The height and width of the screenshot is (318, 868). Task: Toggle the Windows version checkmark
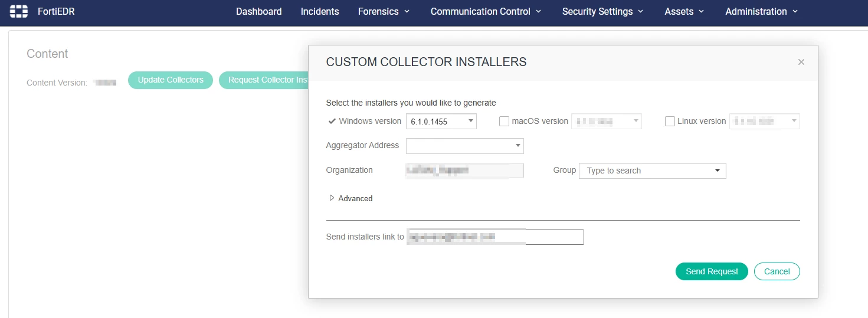coord(332,121)
